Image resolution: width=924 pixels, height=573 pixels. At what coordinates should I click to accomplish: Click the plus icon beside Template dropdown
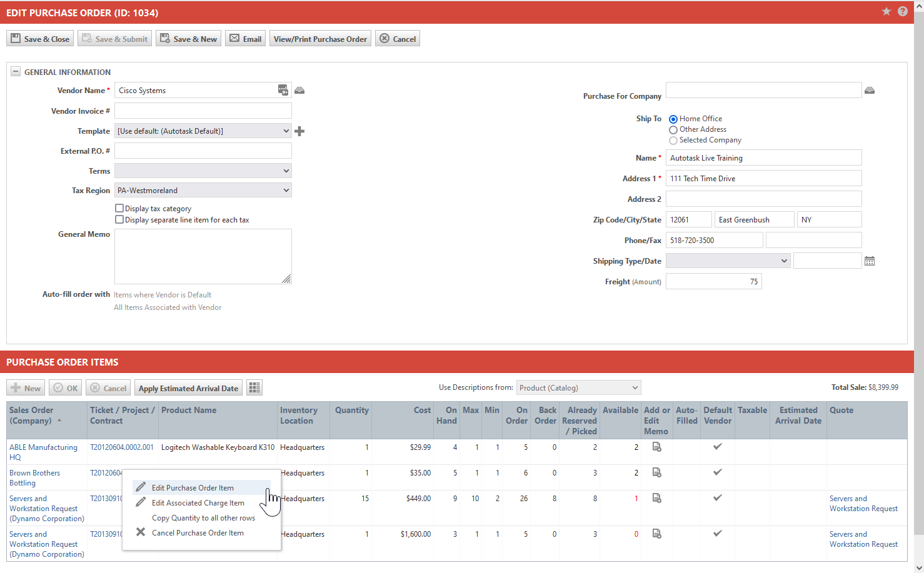tap(299, 131)
